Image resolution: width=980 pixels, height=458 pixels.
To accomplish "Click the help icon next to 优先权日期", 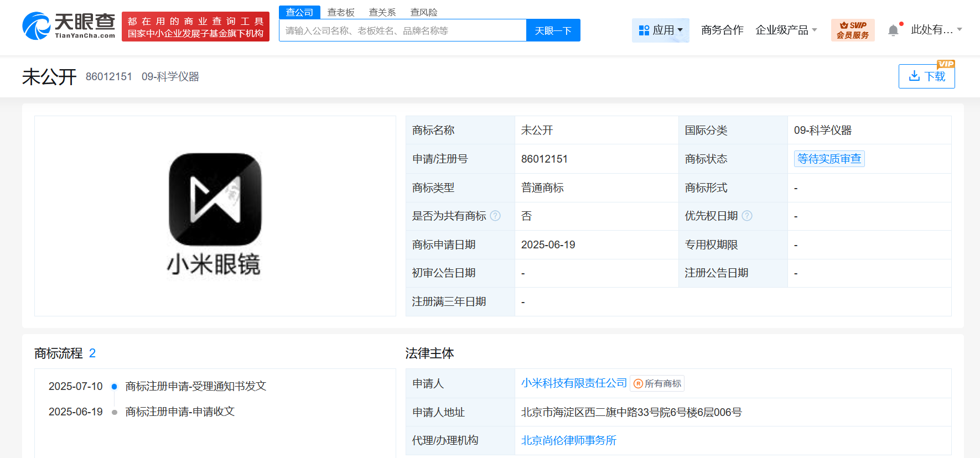I will [x=747, y=216].
